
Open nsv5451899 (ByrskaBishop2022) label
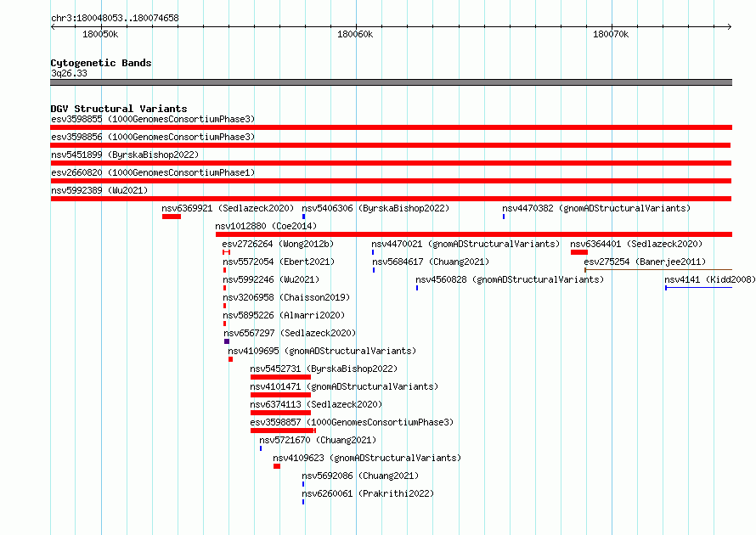click(125, 155)
